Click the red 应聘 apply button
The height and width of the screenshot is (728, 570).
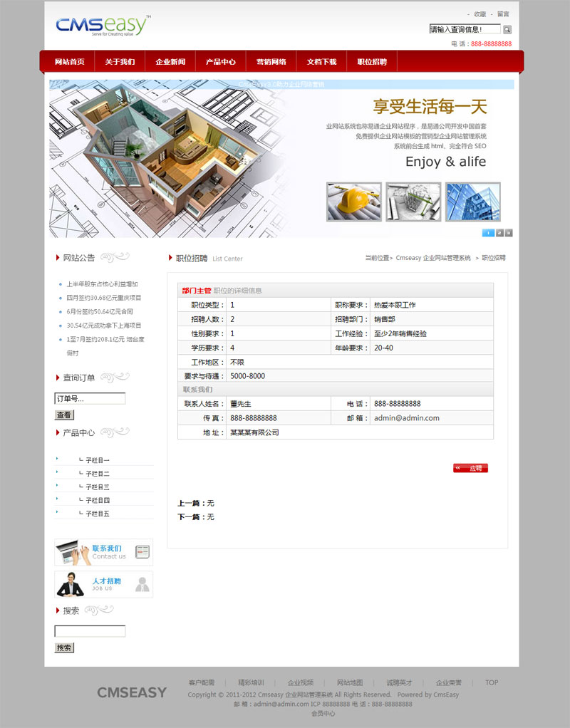(471, 468)
